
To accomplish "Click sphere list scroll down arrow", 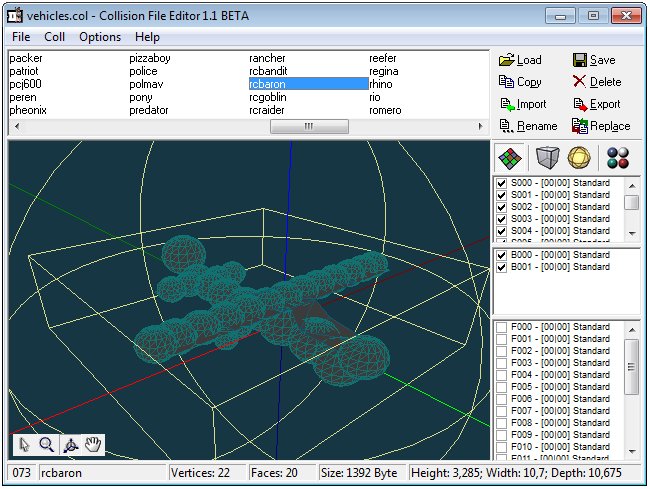I will click(x=632, y=234).
